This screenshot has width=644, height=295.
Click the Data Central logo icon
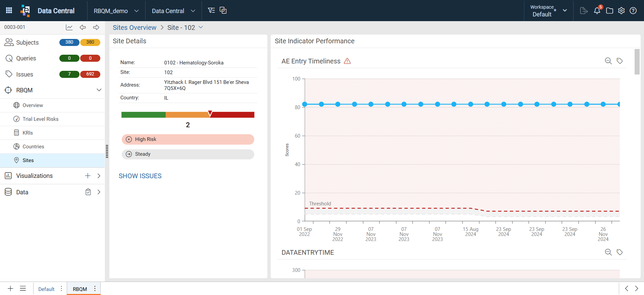pyautogui.click(x=25, y=10)
